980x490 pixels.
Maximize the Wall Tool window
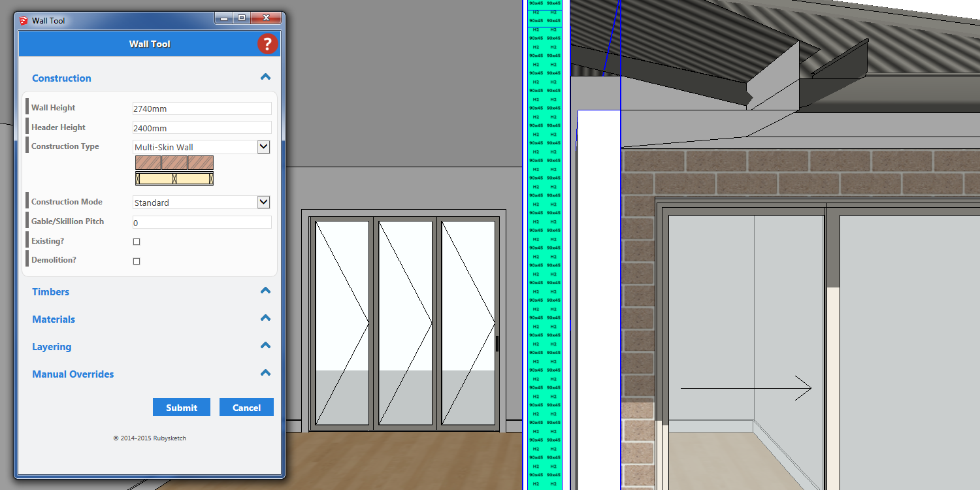(242, 18)
